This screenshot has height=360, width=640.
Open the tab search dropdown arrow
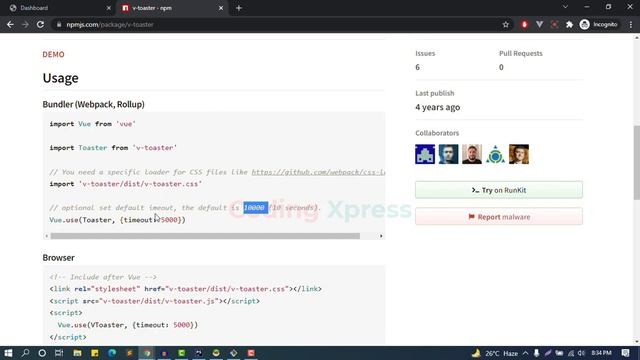565,7
